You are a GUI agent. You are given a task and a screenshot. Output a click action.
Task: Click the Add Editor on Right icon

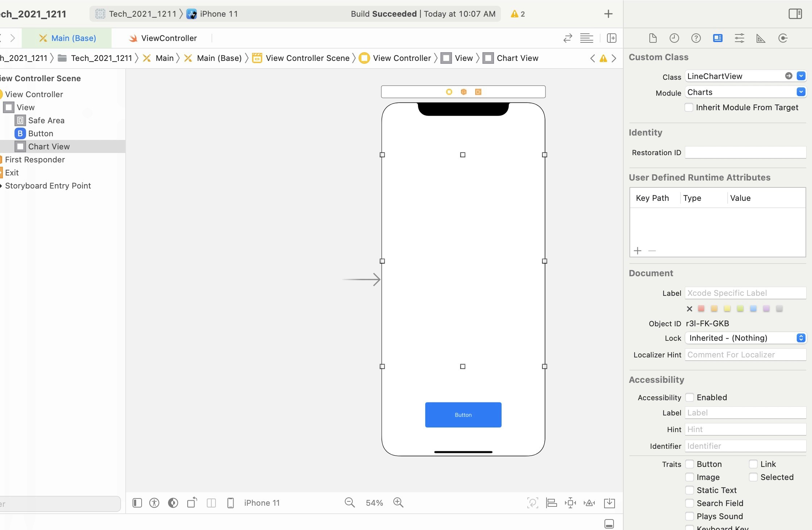tap(611, 38)
